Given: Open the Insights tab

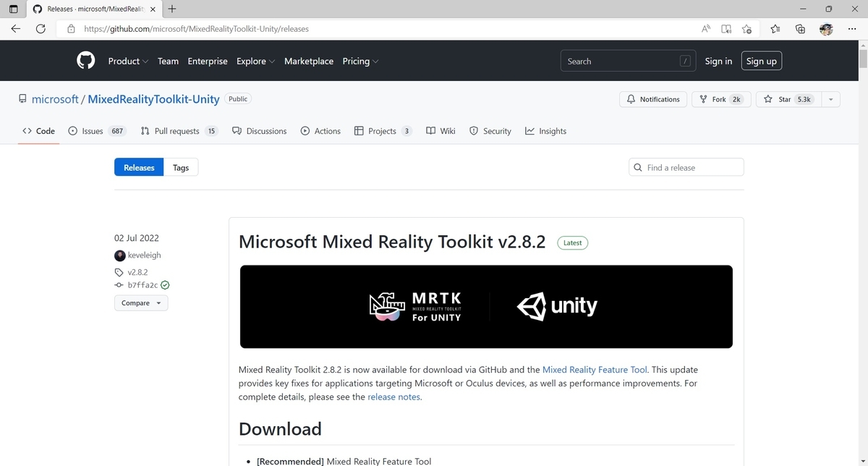Looking at the screenshot, I should pos(546,131).
